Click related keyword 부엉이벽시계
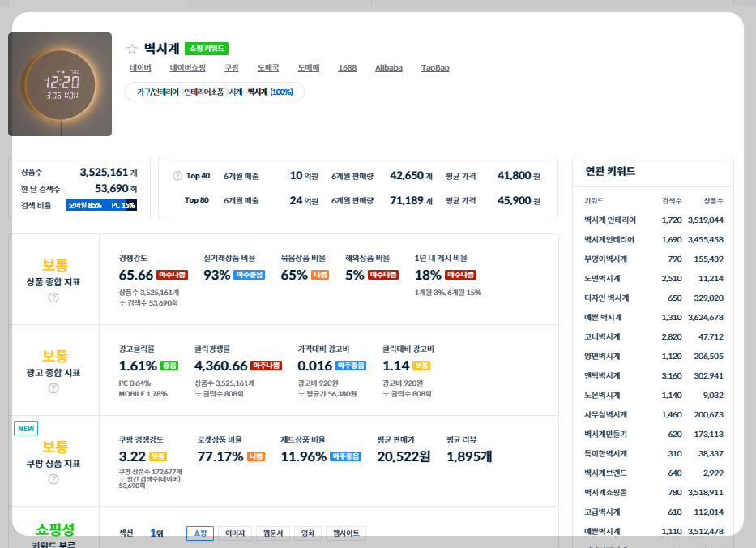The height and width of the screenshot is (548, 756). point(605,259)
